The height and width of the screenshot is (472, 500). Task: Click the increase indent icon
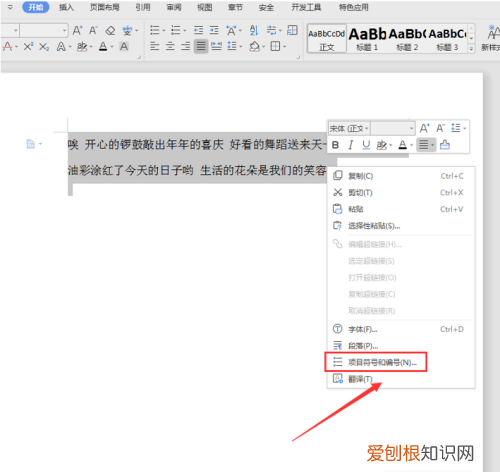point(214,30)
